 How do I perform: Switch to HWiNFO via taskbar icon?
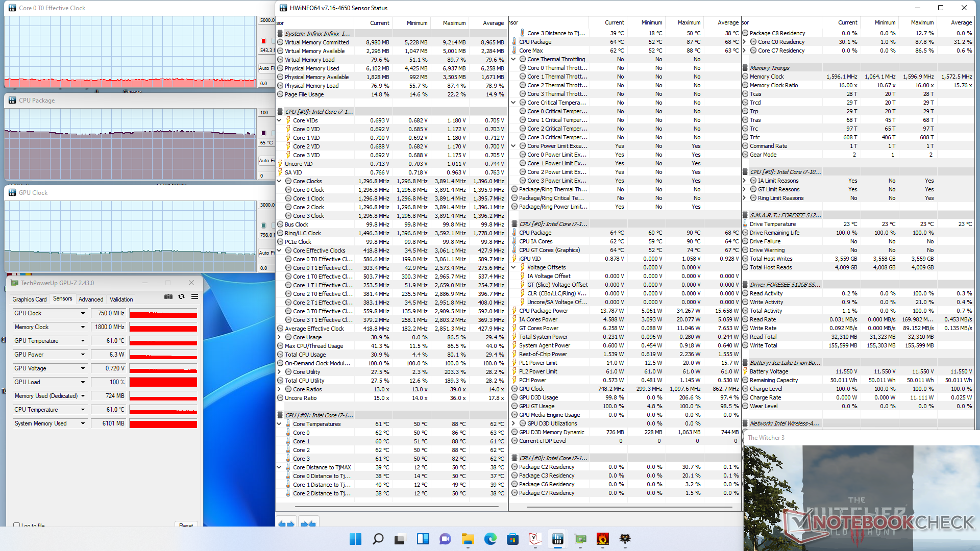558,539
